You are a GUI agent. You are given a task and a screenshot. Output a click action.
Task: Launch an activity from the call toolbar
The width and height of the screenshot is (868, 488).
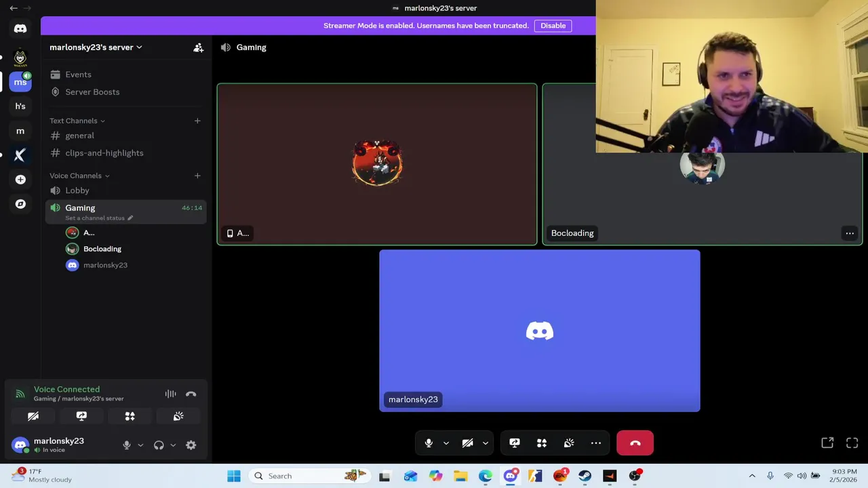point(542,443)
